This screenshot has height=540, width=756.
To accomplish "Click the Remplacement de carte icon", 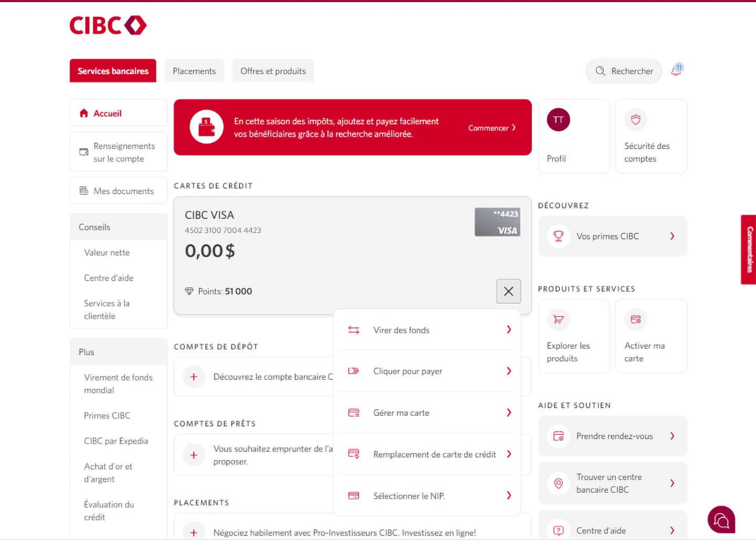I will pyautogui.click(x=354, y=454).
